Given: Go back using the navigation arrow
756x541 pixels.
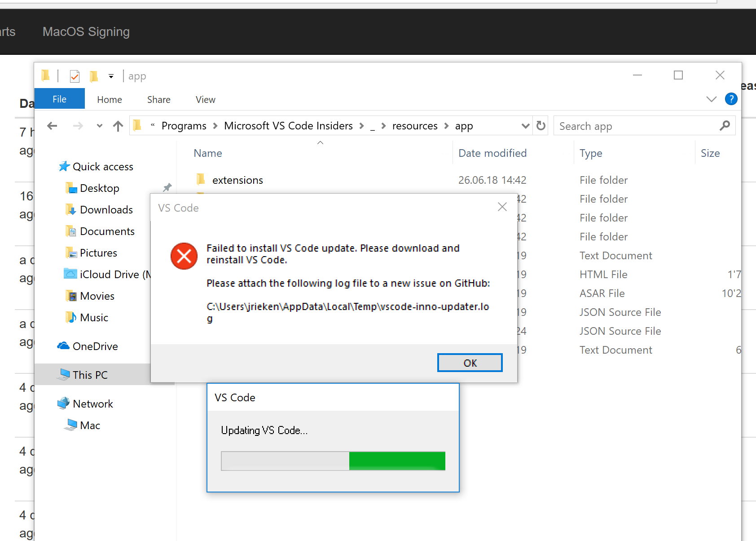Looking at the screenshot, I should click(x=52, y=126).
